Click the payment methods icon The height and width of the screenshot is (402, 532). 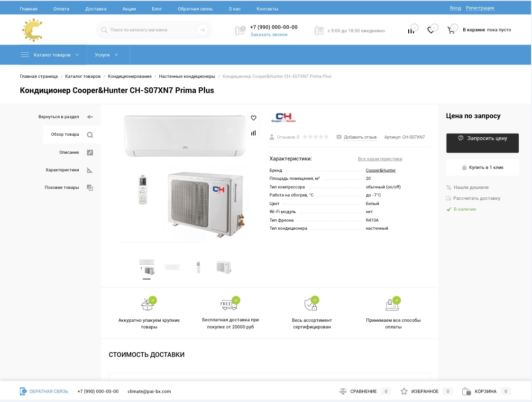[393, 304]
